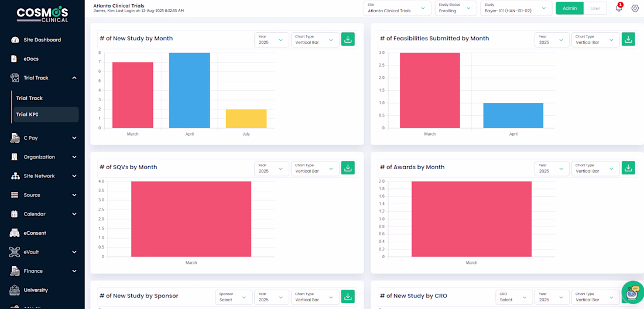Open the notification bell icon
The width and height of the screenshot is (644, 309).
pos(619,8)
